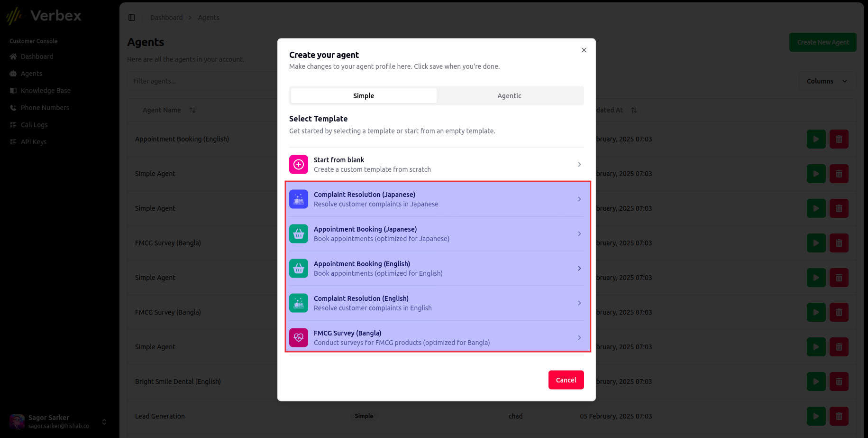Open the account menu chevron beside Sagor Sarker
The image size is (868, 438).
click(x=104, y=421)
